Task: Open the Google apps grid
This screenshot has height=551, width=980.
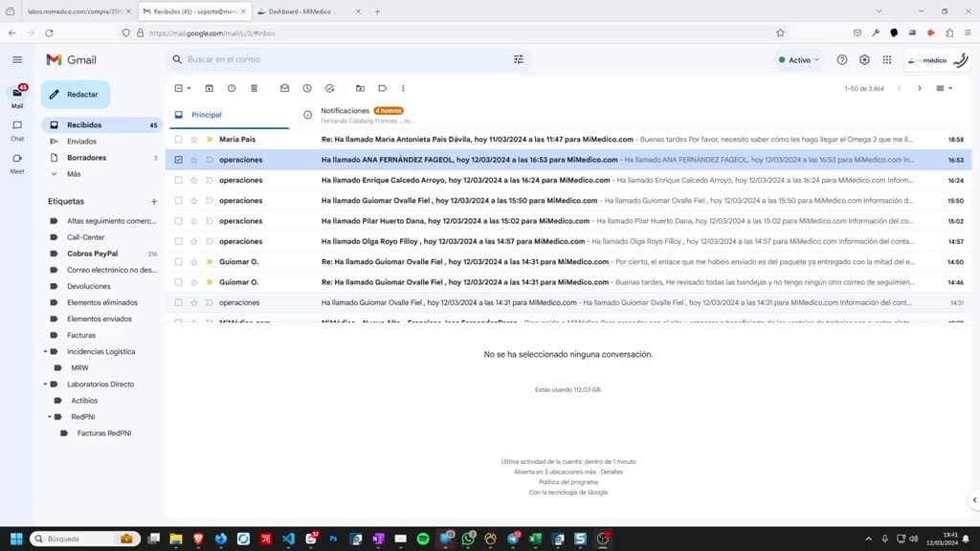Action: [x=887, y=60]
